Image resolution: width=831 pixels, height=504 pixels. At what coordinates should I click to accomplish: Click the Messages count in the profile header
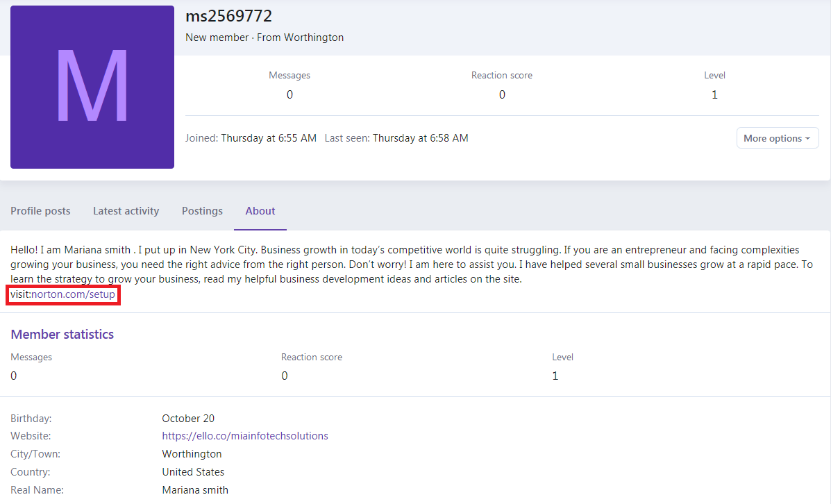pyautogui.click(x=289, y=95)
